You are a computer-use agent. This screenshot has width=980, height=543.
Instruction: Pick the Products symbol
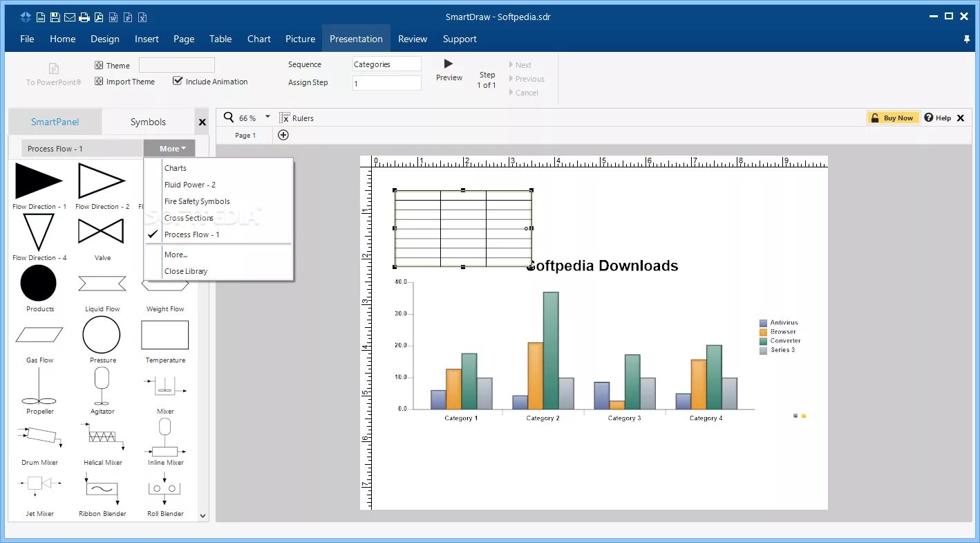(x=39, y=288)
